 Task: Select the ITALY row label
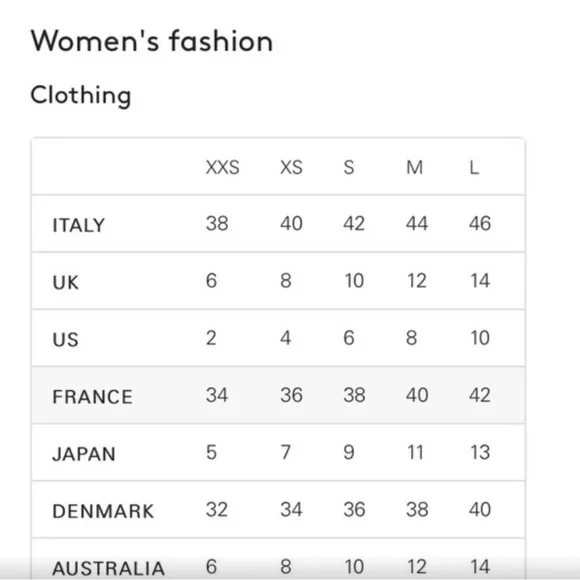coord(79,225)
